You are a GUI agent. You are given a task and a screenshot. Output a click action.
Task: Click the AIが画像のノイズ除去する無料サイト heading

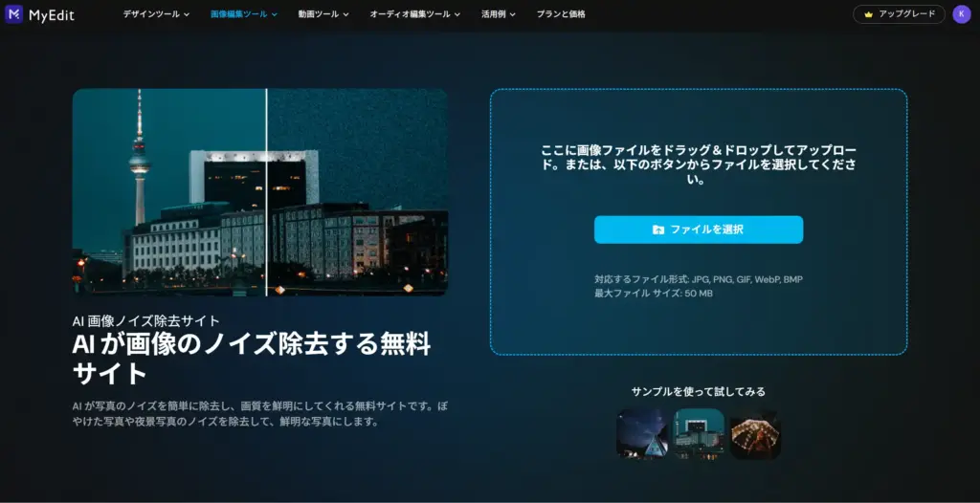point(252,360)
